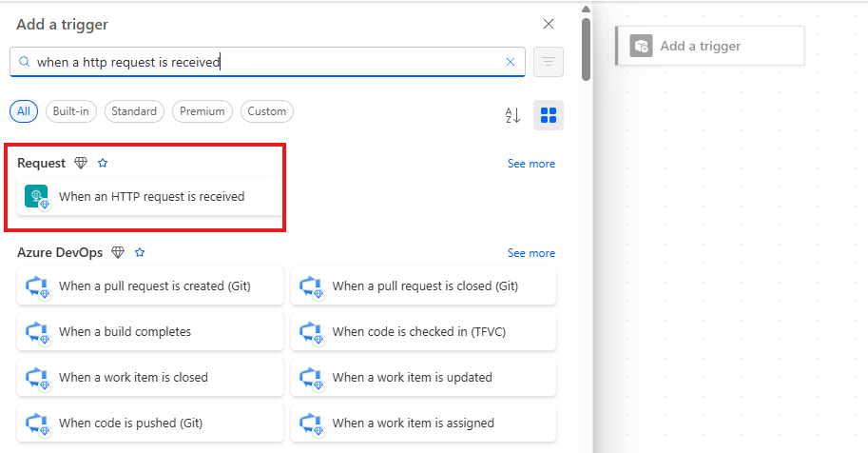
Task: Click the premium diamond icon next to Request
Action: point(81,163)
